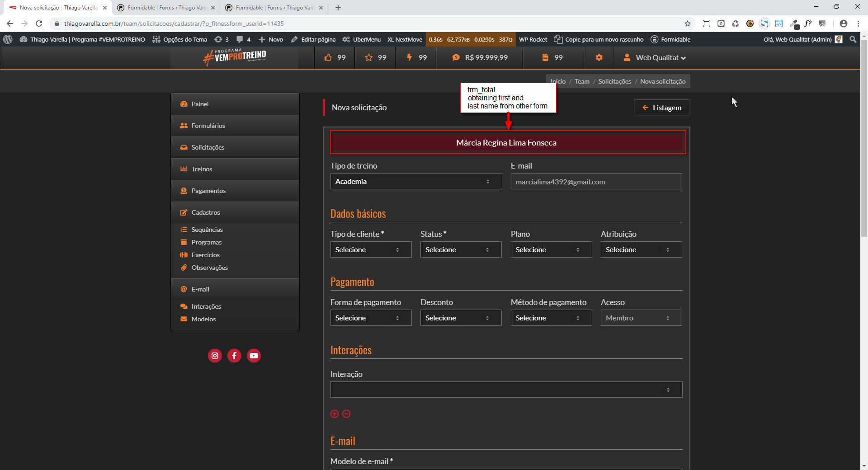Click the thumbs-up counter icon
868x470 pixels.
328,57
